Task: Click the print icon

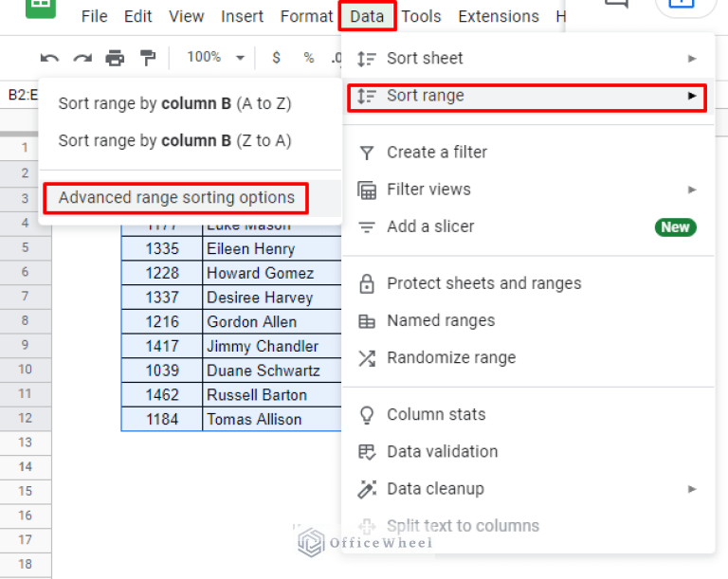Action: [115, 58]
